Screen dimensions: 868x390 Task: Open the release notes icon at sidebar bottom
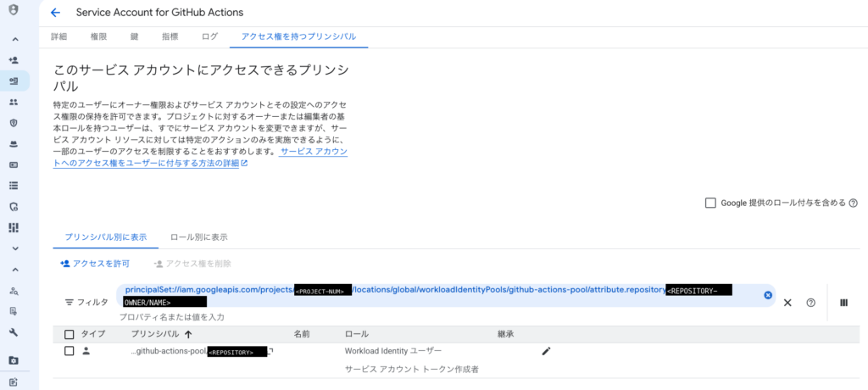pyautogui.click(x=14, y=382)
